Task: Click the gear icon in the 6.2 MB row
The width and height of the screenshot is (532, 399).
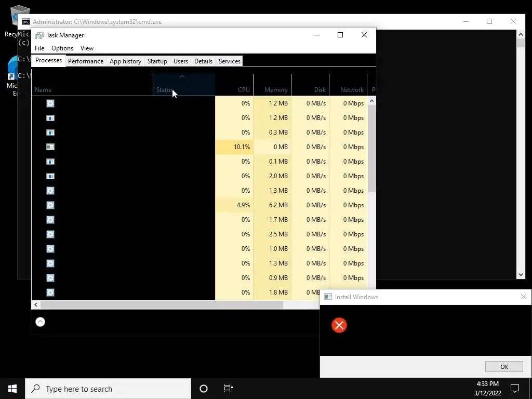Action: pyautogui.click(x=50, y=205)
